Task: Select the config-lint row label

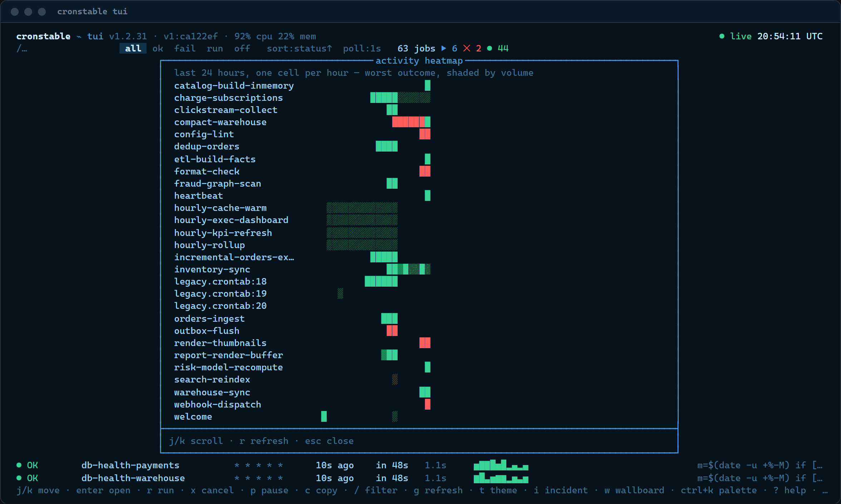Action: [x=204, y=134]
